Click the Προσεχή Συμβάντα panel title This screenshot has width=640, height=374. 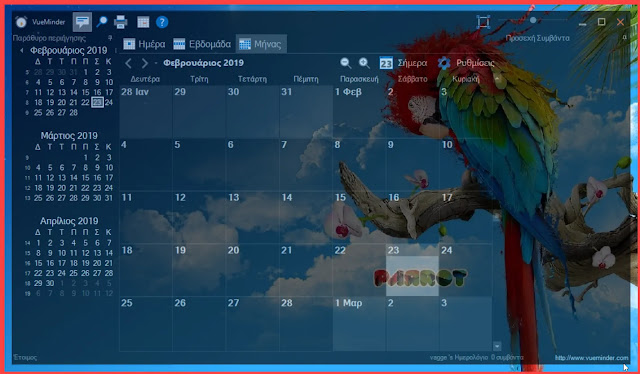pyautogui.click(x=537, y=38)
